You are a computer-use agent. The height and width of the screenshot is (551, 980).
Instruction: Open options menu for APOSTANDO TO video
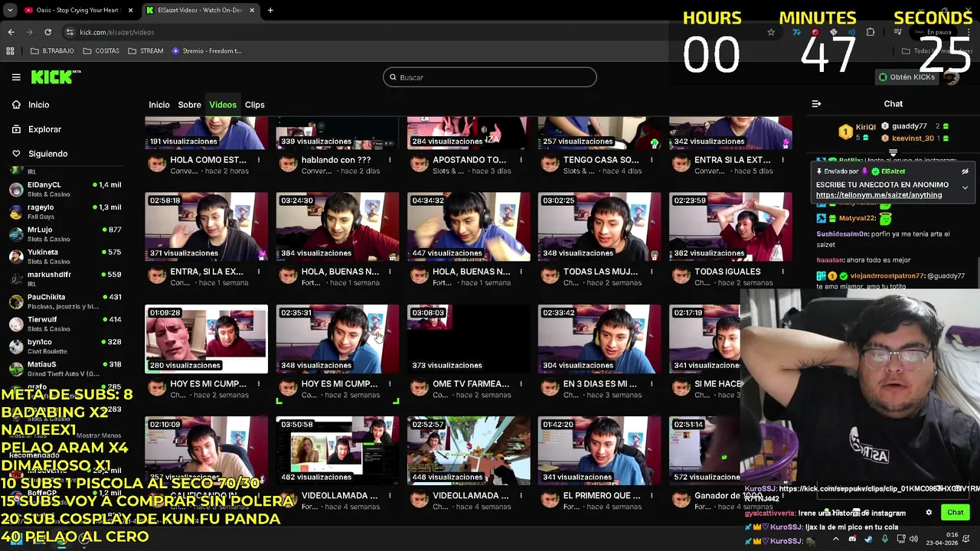tap(521, 160)
